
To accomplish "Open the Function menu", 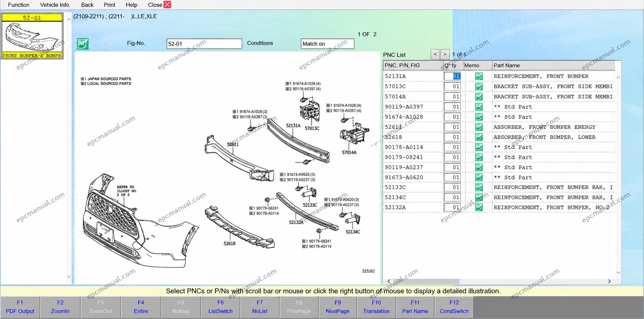I will (19, 5).
